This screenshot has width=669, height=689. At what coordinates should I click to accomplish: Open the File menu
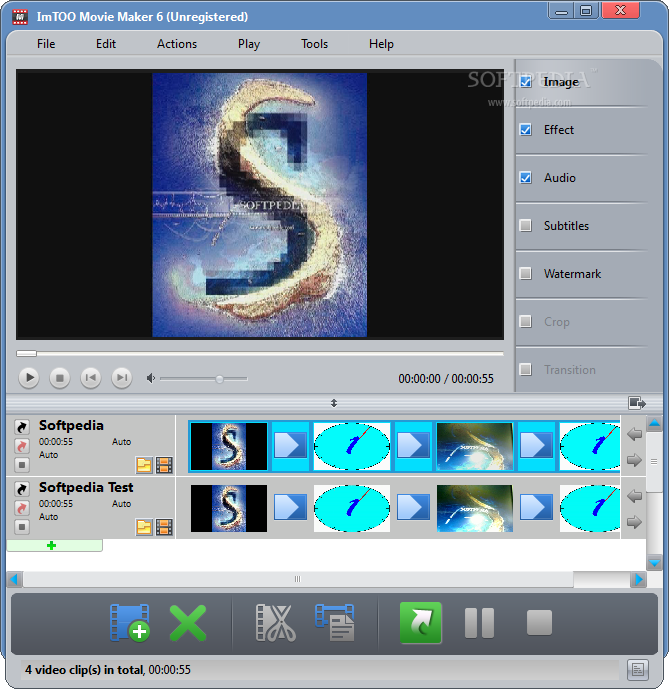click(x=46, y=44)
